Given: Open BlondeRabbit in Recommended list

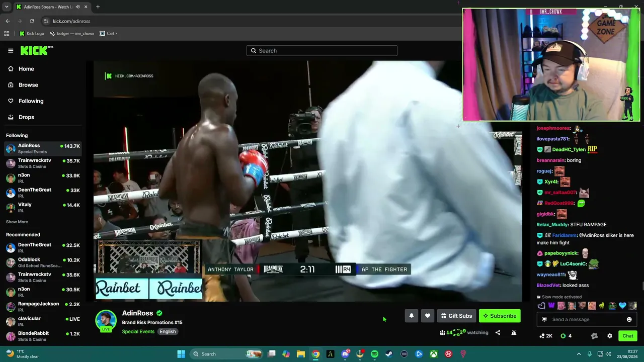Looking at the screenshot, I should 43,336.
